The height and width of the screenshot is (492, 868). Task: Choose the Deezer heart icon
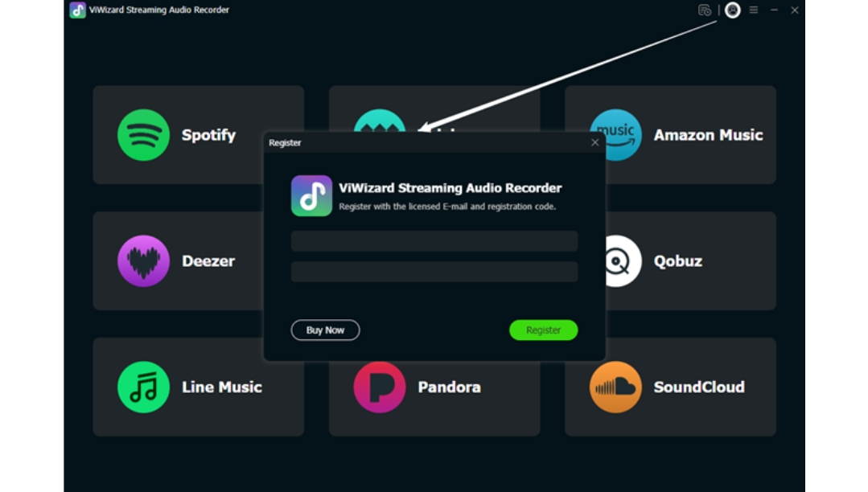[x=143, y=261]
